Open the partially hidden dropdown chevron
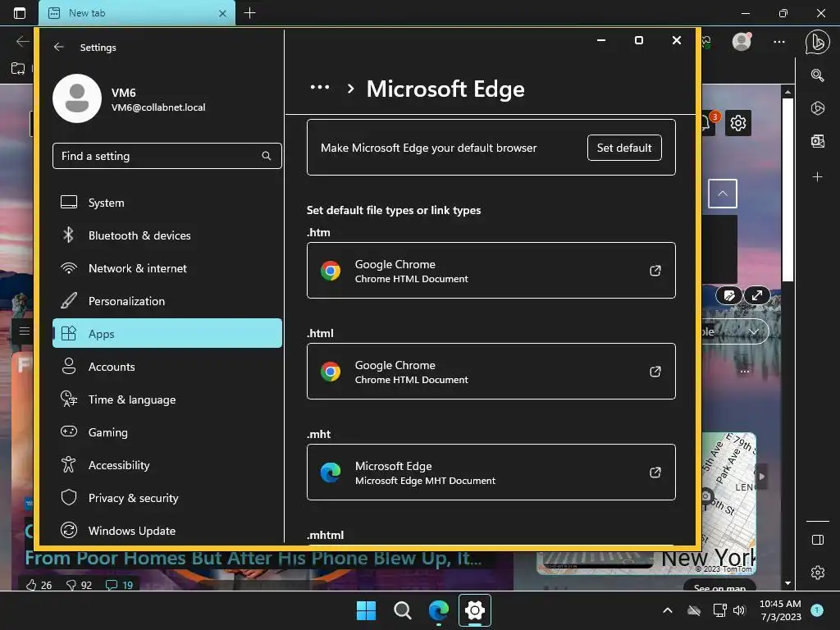The width and height of the screenshot is (840, 630). pyautogui.click(x=755, y=331)
